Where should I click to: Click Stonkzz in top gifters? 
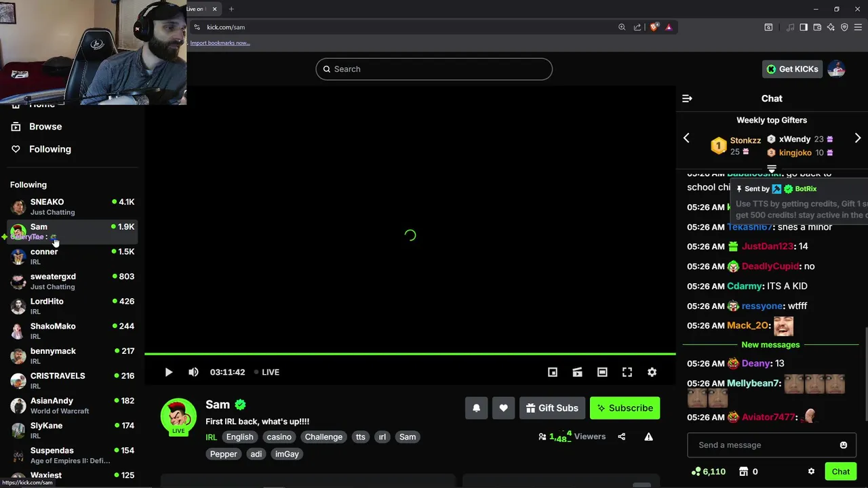point(745,140)
